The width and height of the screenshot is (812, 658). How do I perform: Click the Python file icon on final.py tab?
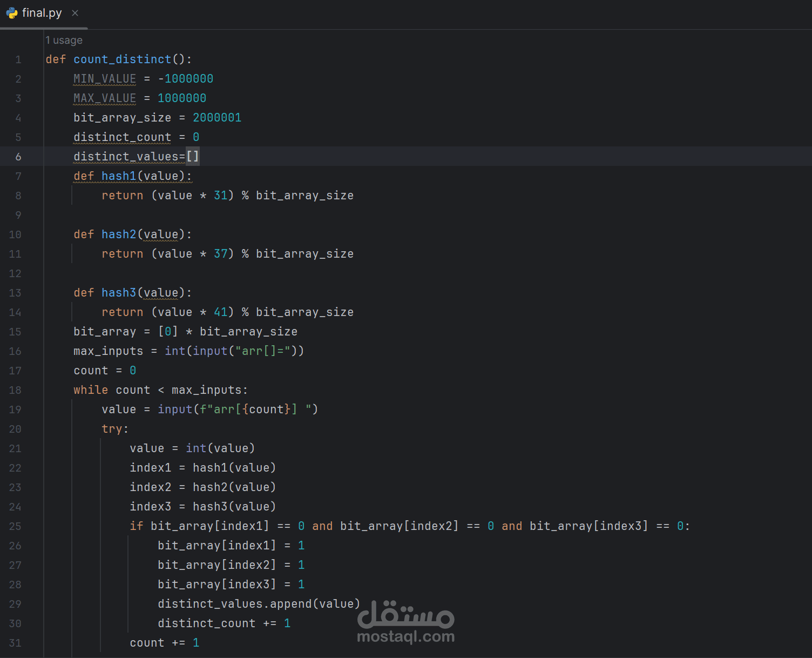click(12, 13)
